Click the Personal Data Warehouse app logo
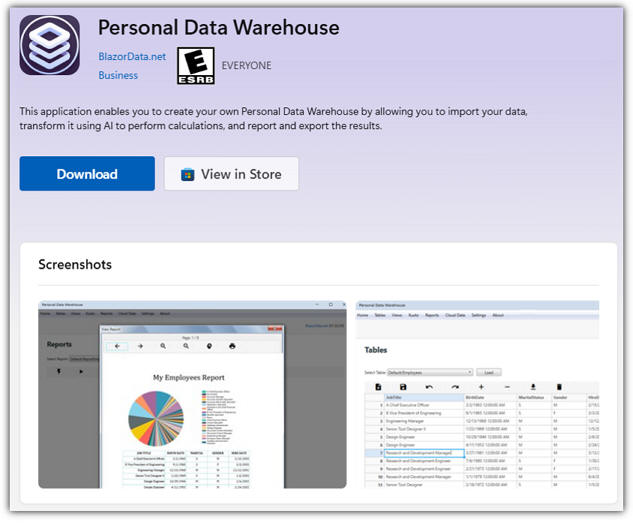The image size is (633, 523). (x=50, y=45)
